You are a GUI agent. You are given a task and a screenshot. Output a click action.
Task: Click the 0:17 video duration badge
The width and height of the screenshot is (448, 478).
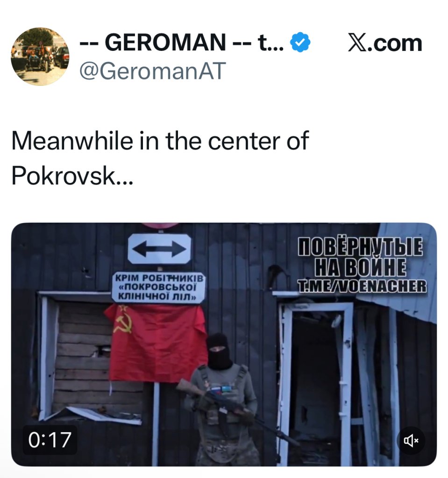(x=50, y=440)
